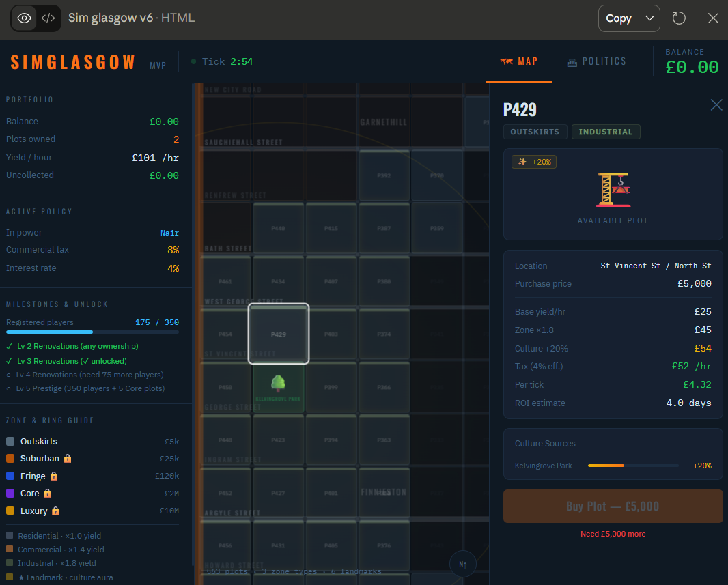
Task: Select plot P434 on the map
Action: point(278,281)
